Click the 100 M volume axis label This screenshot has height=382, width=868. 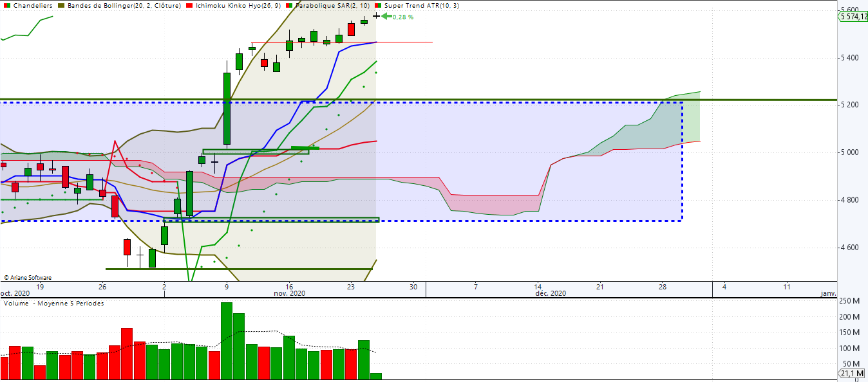point(851,349)
